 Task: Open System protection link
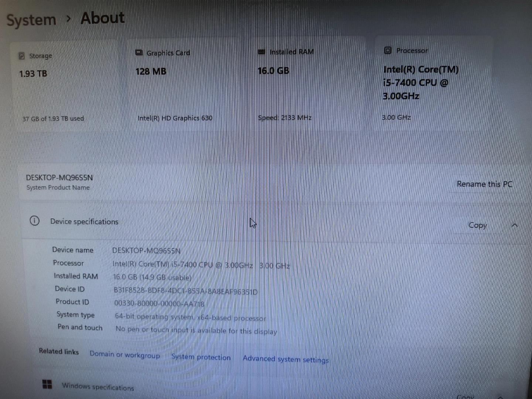(x=201, y=357)
